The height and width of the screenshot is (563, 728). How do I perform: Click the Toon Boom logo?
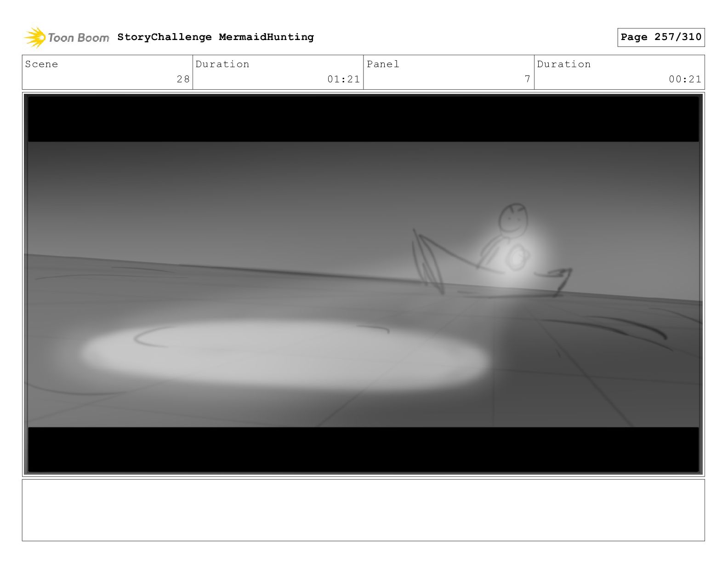(x=67, y=37)
